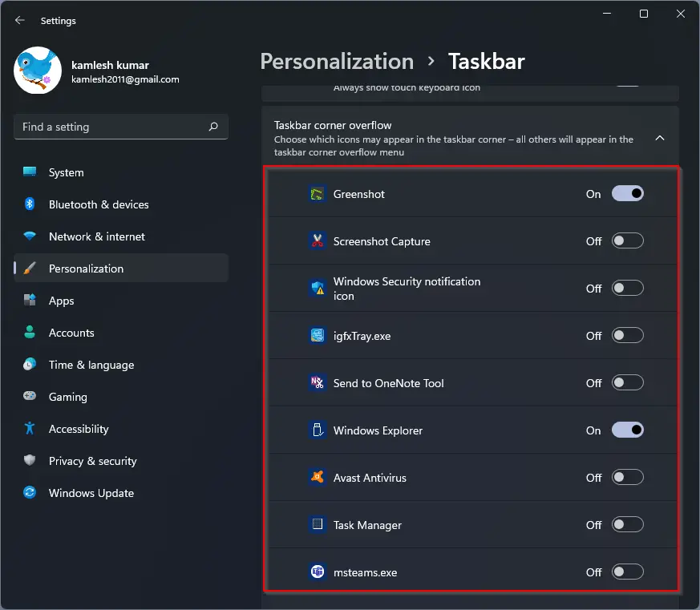Go back using the back arrow
700x610 pixels.
point(19,20)
